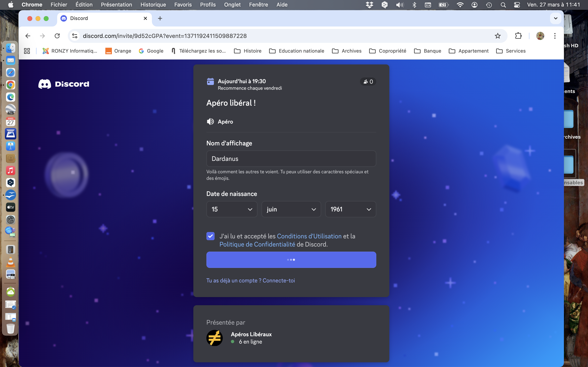
Task: Open the birth month dropdown showing juin
Action: (x=291, y=209)
